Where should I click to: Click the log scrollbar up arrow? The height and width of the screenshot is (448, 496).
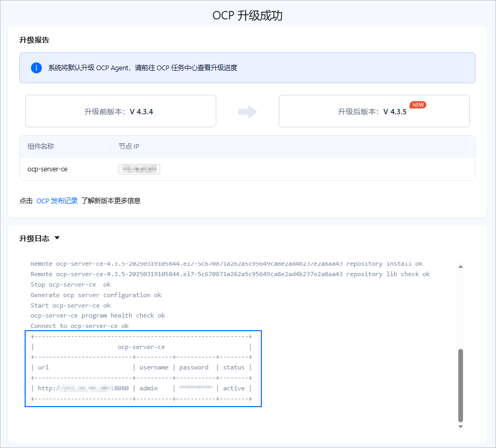click(460, 267)
